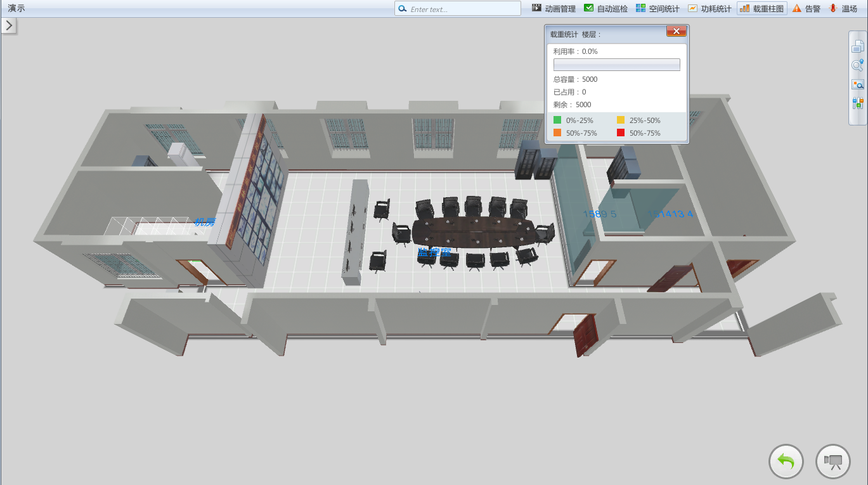Screen dimensions: 868x485
Task: Click the image search icon in sidebar
Action: [x=857, y=84]
